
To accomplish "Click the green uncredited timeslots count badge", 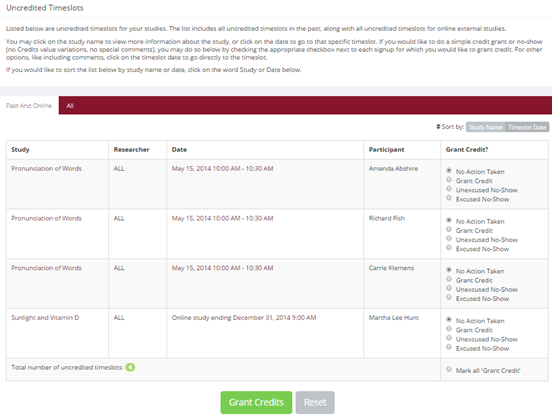I will (130, 367).
